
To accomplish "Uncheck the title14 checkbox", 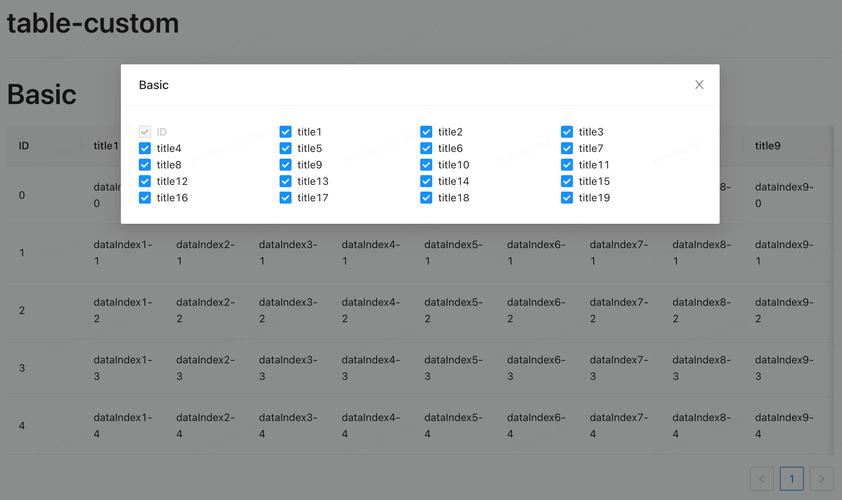I will coord(426,181).
